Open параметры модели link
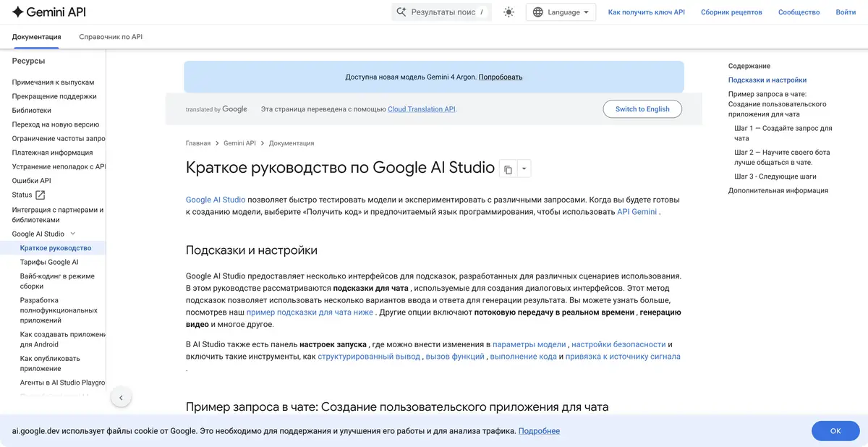 (x=529, y=344)
